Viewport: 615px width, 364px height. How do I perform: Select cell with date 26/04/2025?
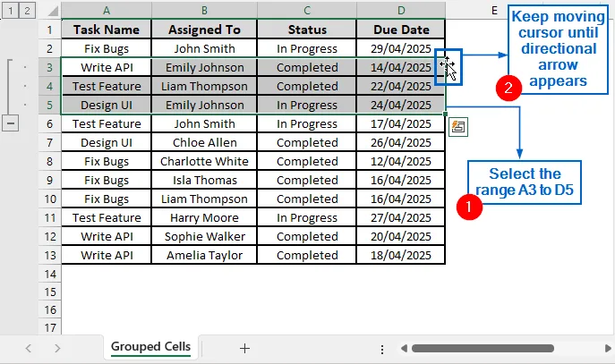point(401,142)
